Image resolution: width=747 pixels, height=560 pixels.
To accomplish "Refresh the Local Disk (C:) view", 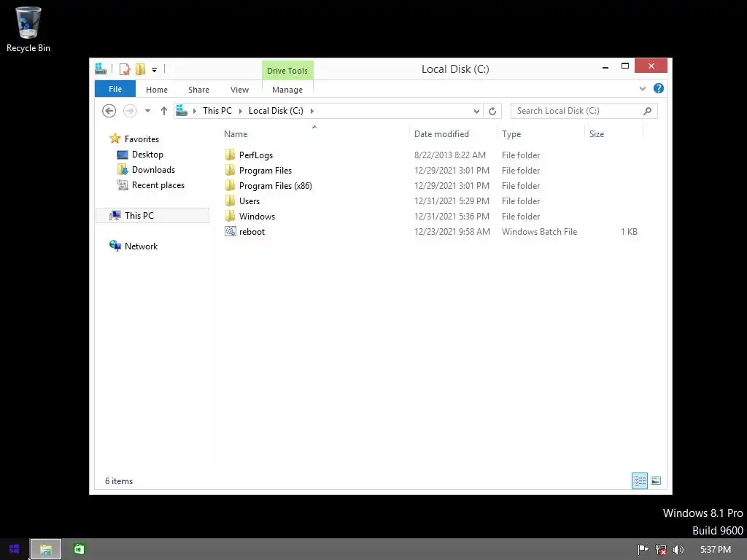I will pos(492,111).
